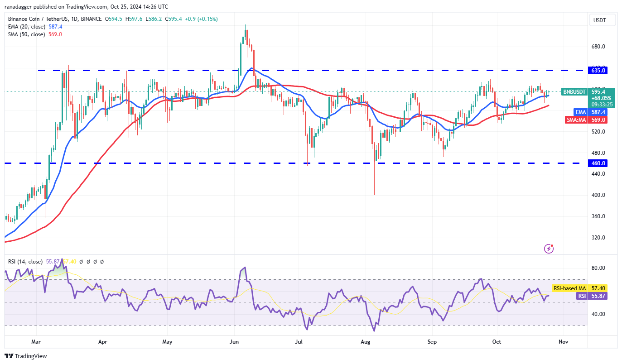Viewport: 622px width, 364px height.
Task: Select the RSI (14, close) indicator legend
Action: point(25,262)
